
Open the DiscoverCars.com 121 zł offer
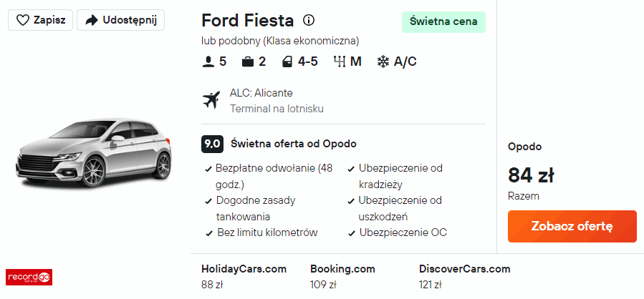[x=464, y=276]
